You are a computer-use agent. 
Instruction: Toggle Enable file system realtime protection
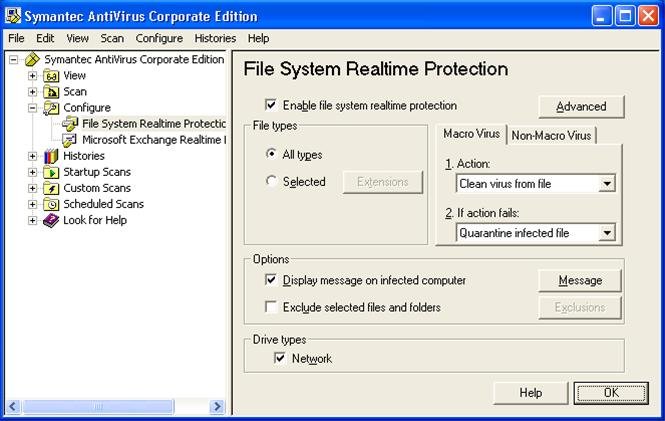[271, 104]
